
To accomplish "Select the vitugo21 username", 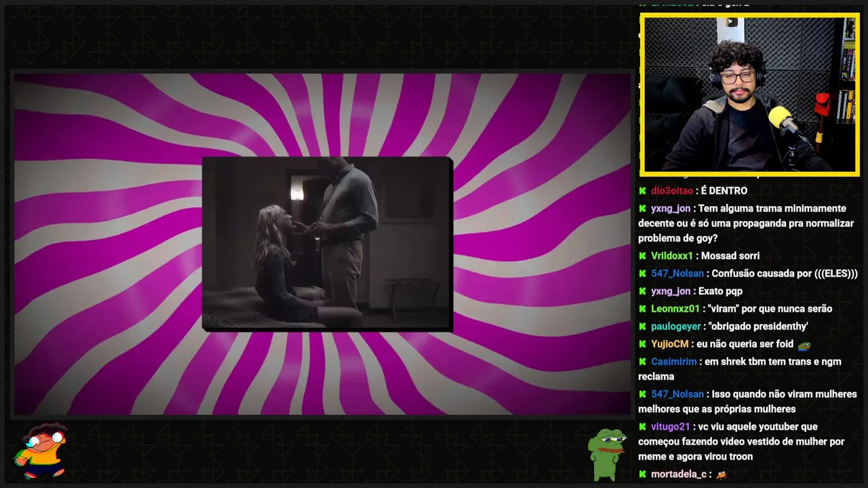I will click(670, 427).
